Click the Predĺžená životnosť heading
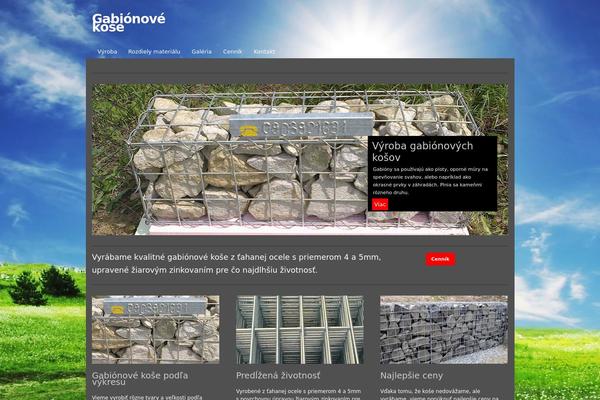This screenshot has height=400, width=600. [278, 376]
